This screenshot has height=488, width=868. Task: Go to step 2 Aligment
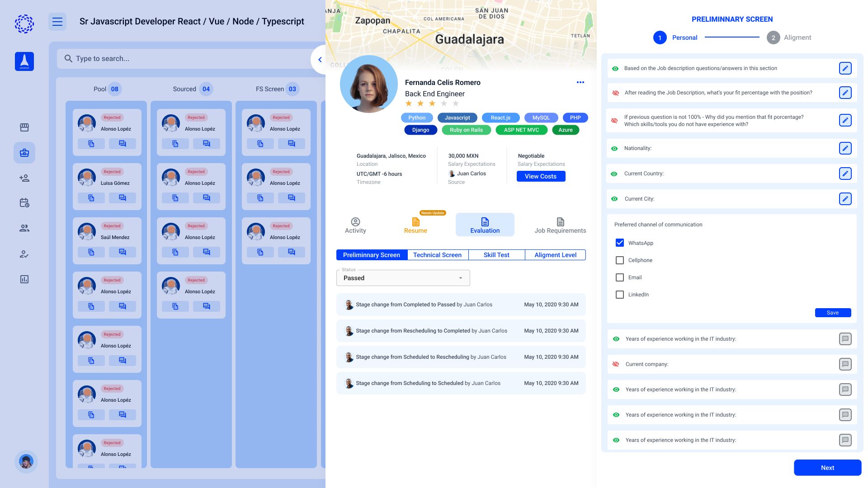point(774,38)
